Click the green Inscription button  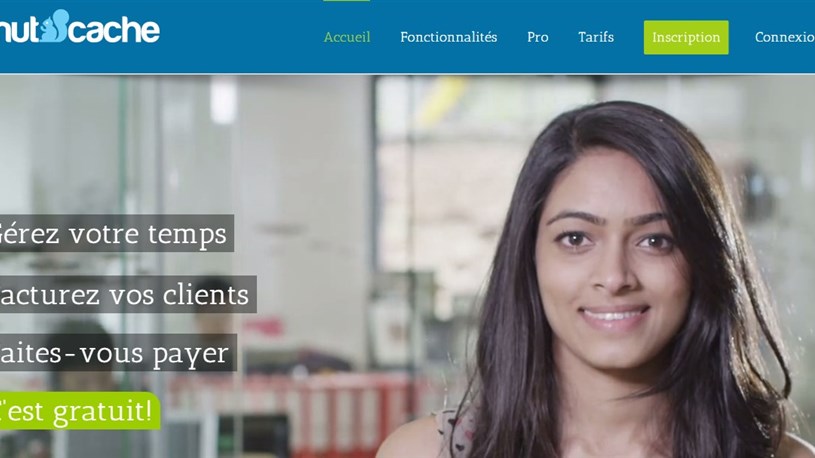[686, 37]
